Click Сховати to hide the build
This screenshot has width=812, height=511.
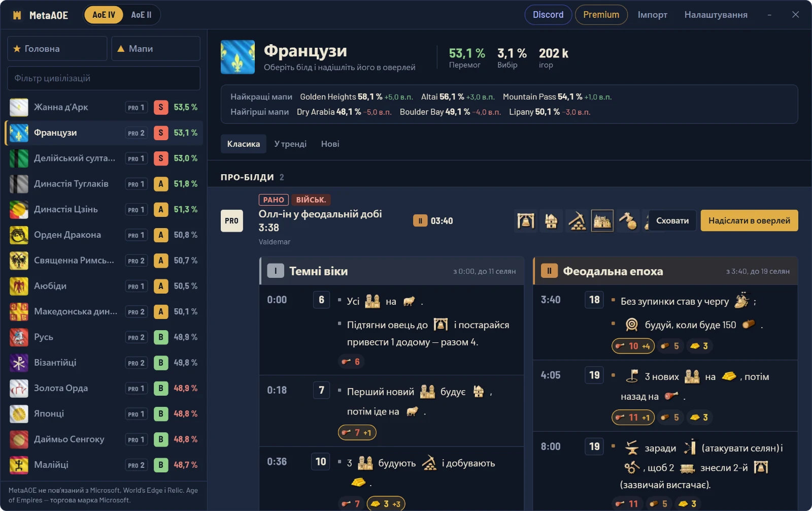pyautogui.click(x=672, y=220)
